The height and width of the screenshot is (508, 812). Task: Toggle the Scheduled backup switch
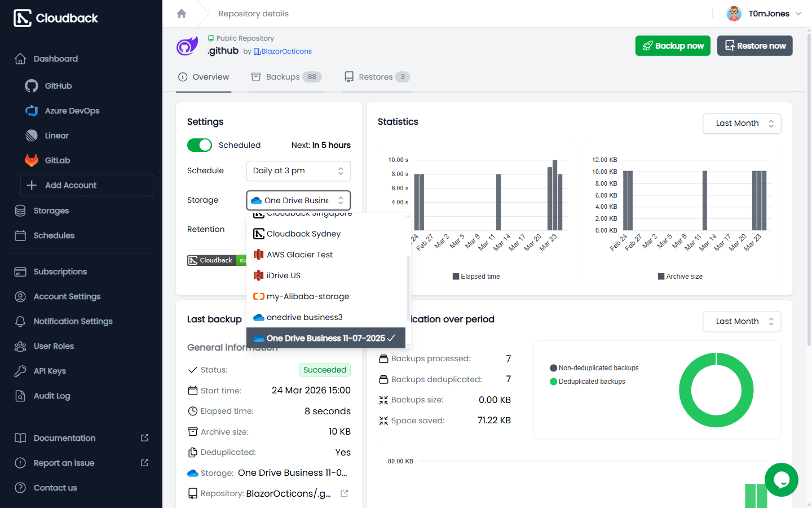click(200, 145)
